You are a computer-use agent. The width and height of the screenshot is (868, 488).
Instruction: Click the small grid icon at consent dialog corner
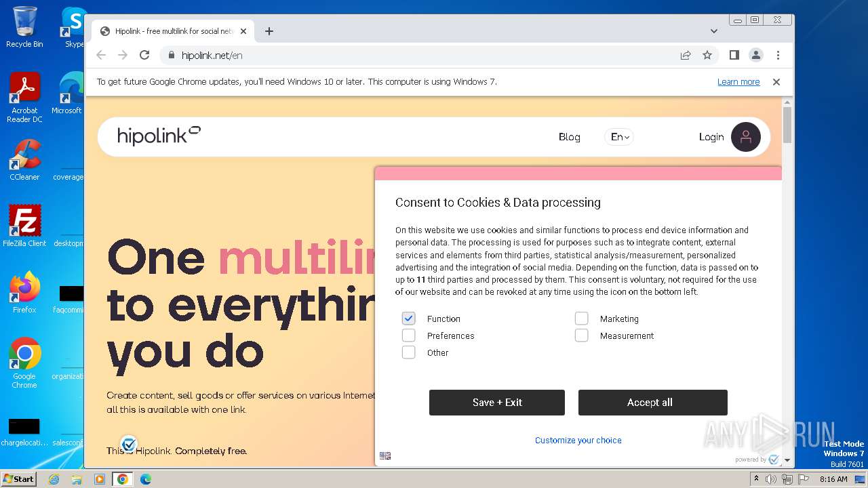(x=385, y=455)
